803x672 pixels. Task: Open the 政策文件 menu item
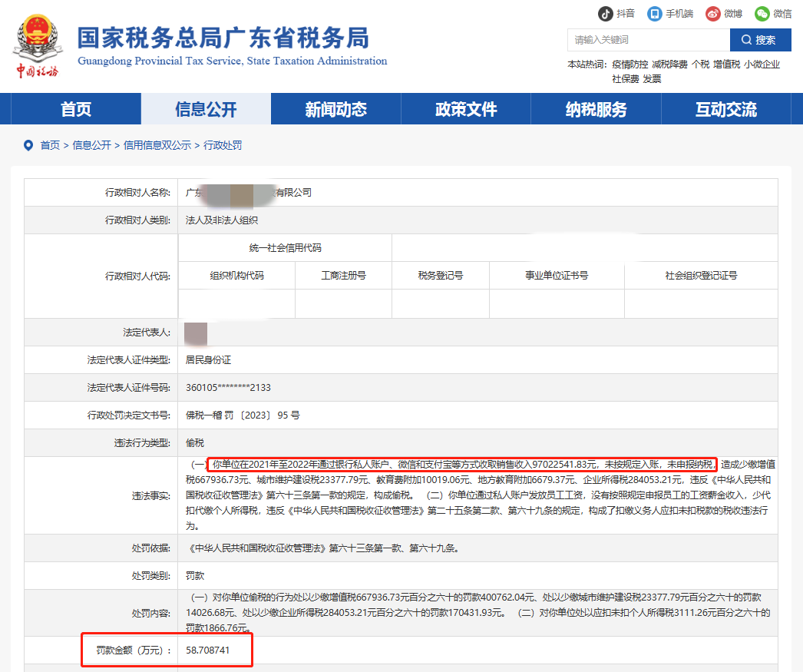pos(465,109)
